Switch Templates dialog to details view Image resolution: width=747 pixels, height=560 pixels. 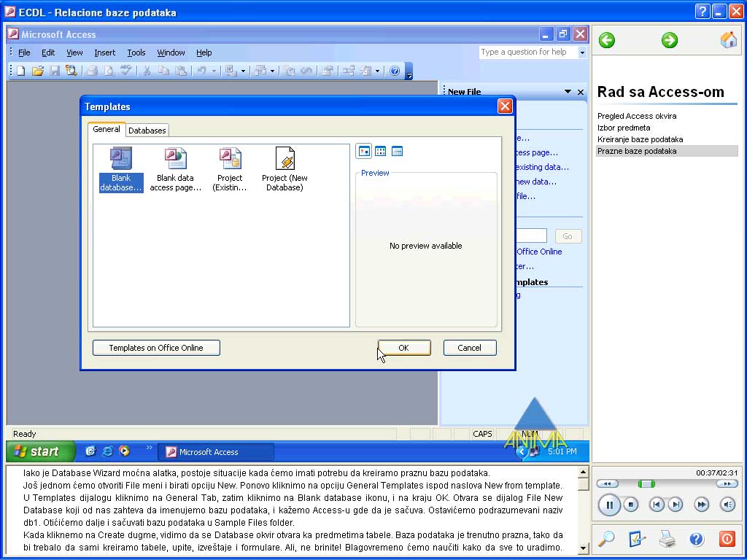[397, 151]
